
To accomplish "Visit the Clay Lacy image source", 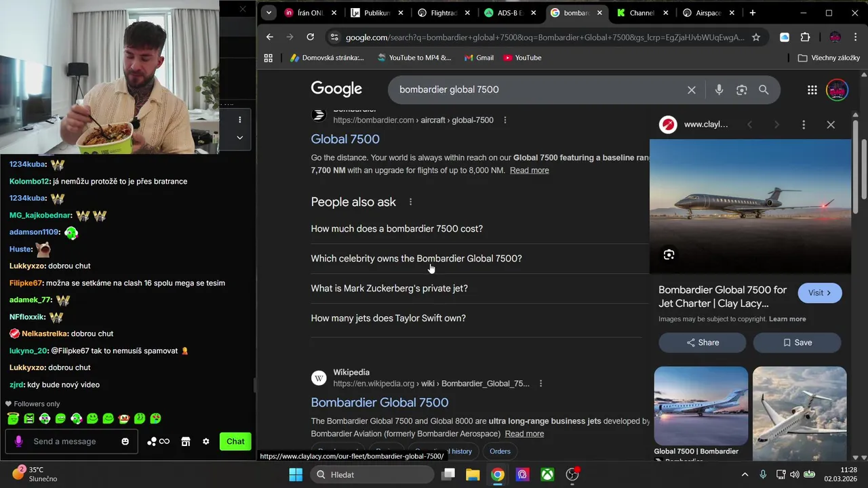I will 820,293.
